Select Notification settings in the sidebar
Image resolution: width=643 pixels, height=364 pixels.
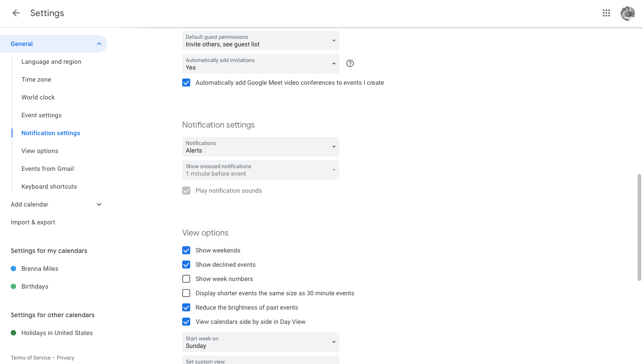click(x=50, y=133)
